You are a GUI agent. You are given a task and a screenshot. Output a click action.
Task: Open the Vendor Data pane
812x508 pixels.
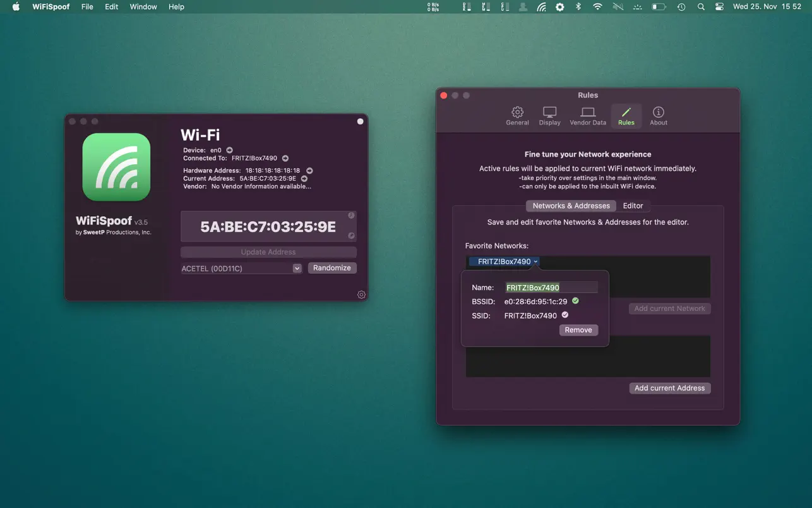[587, 116]
